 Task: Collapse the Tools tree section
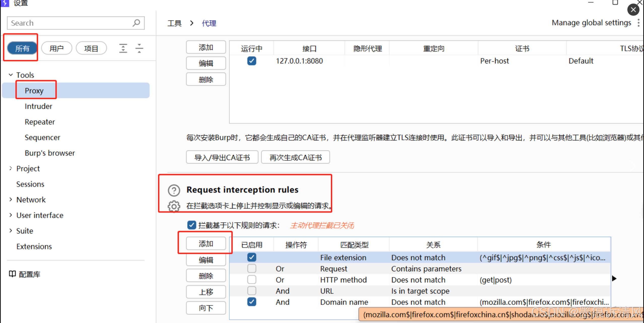coord(11,75)
